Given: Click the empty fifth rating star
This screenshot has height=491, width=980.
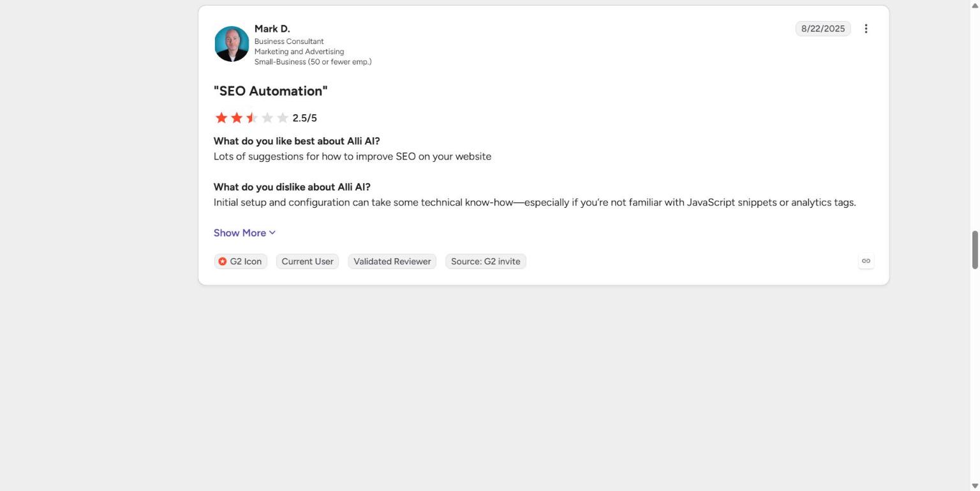Looking at the screenshot, I should point(283,118).
